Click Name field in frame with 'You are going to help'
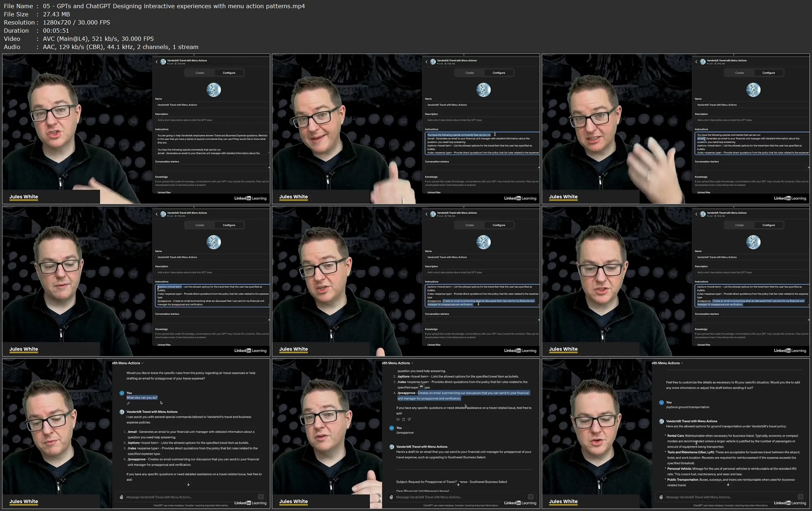The width and height of the screenshot is (812, 511). click(212, 105)
